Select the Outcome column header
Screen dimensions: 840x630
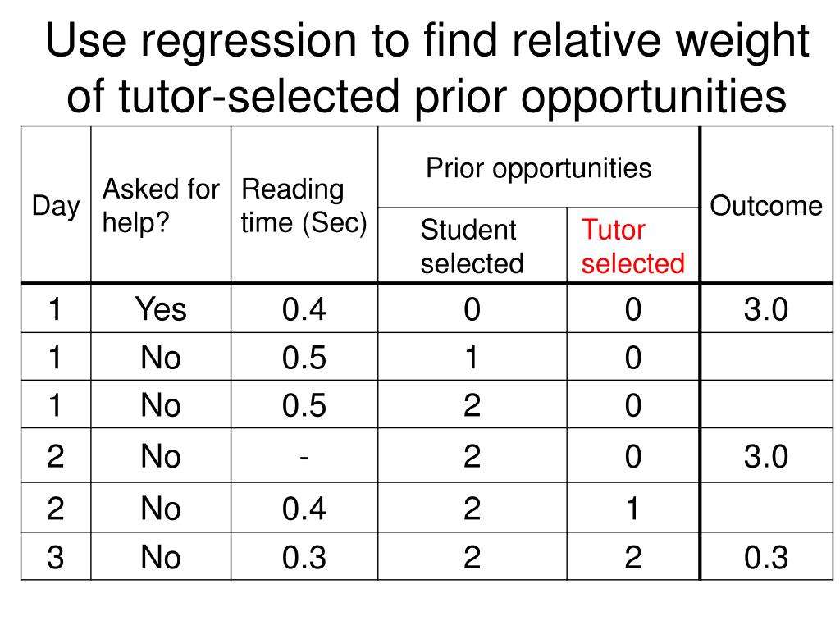(x=766, y=205)
